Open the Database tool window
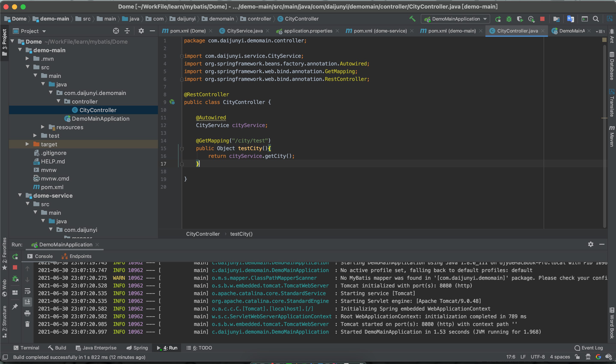616x364 pixels. tap(612, 66)
